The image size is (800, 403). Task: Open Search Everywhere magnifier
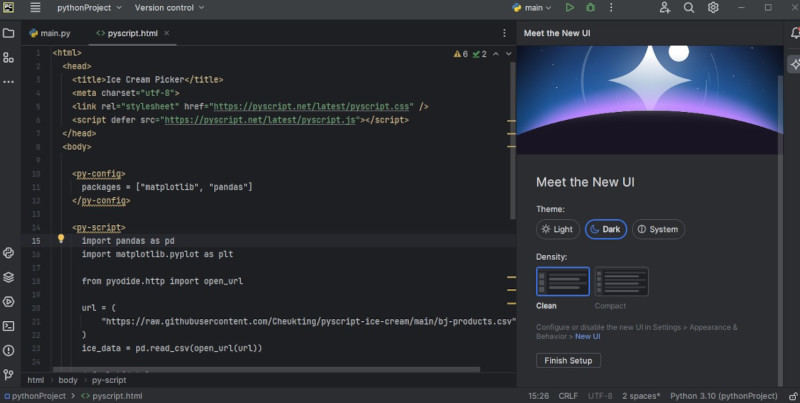tap(689, 8)
